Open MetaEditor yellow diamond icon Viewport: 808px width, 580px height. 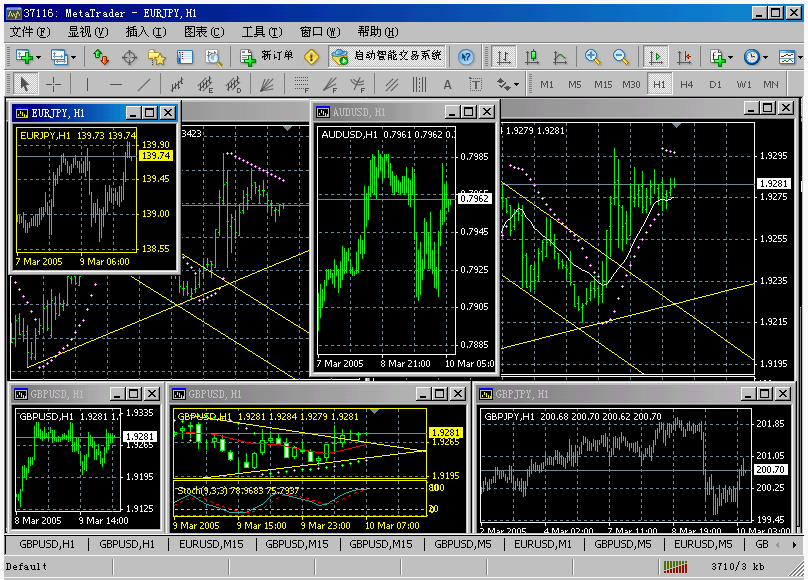[x=312, y=57]
